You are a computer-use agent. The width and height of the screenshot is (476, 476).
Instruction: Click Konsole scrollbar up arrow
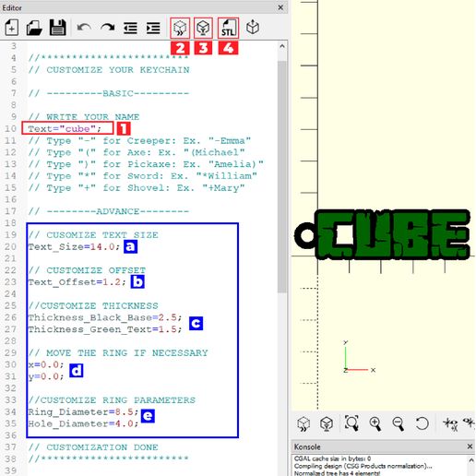(x=471, y=460)
